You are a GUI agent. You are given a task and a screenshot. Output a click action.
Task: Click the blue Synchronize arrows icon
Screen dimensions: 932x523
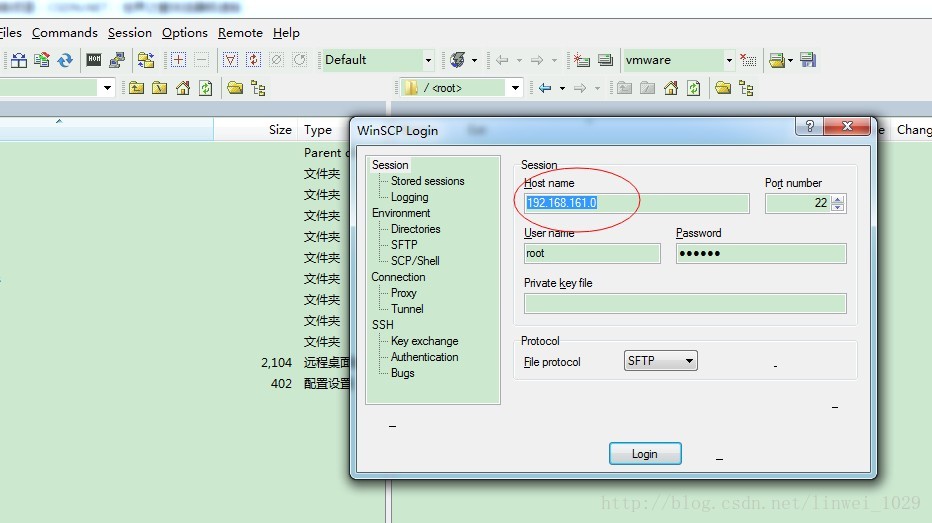[x=65, y=60]
